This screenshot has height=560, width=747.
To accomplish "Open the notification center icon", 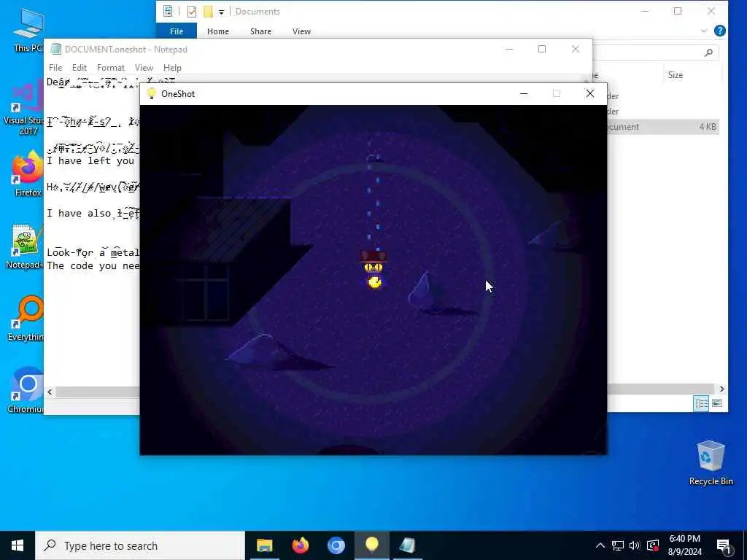I will 724,545.
